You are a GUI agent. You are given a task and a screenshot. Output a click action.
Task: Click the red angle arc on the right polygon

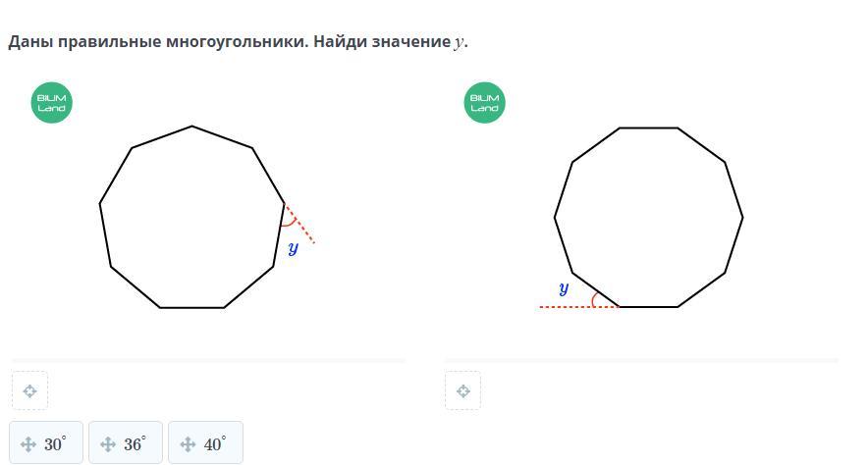coord(596,298)
